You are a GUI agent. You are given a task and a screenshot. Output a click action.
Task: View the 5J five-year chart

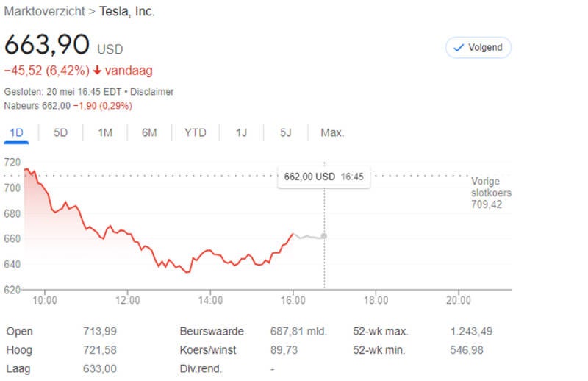(x=286, y=132)
